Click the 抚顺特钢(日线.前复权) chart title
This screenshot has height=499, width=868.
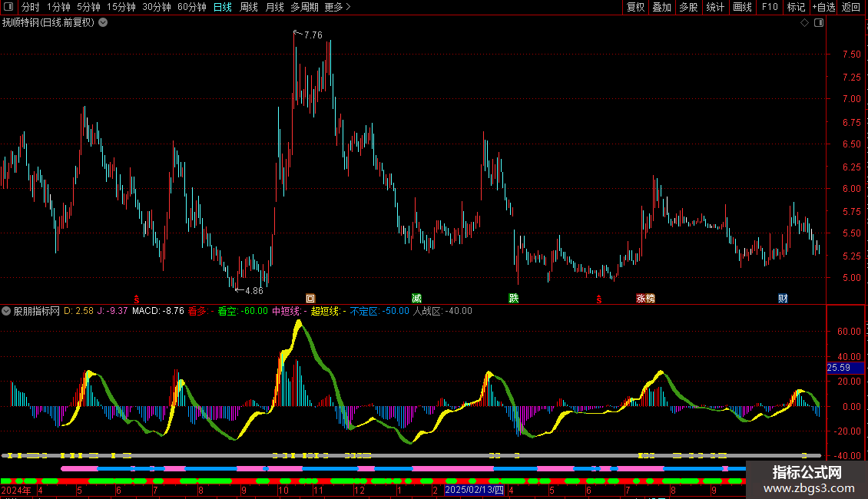pos(48,23)
